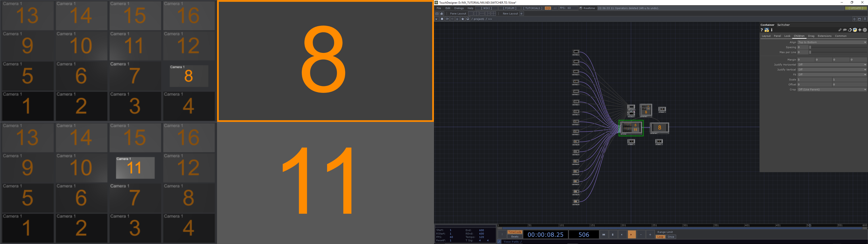Screen dimensions: 868x244
Task: Open the operator help question mark icon
Action: coord(762,30)
